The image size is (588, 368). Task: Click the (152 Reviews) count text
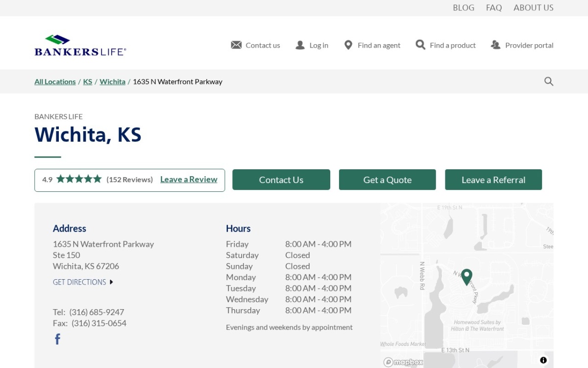pos(130,180)
